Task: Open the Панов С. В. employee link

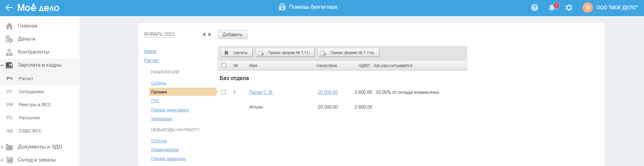Action: (x=261, y=92)
